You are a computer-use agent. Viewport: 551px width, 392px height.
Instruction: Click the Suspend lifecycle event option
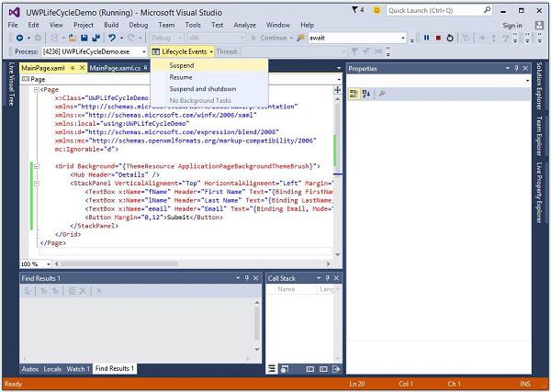click(182, 65)
